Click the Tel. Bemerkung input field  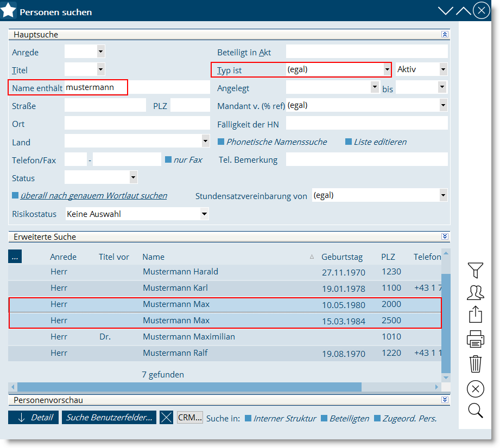click(x=366, y=159)
